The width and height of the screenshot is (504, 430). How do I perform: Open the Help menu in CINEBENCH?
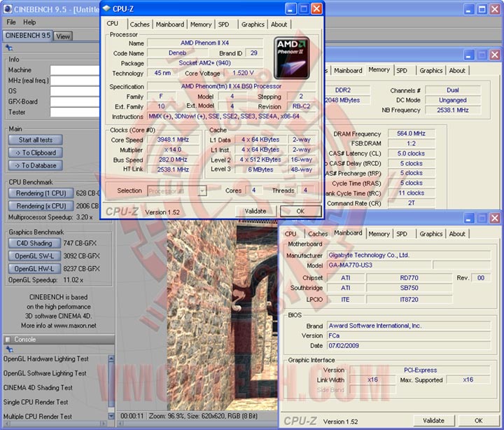(29, 22)
